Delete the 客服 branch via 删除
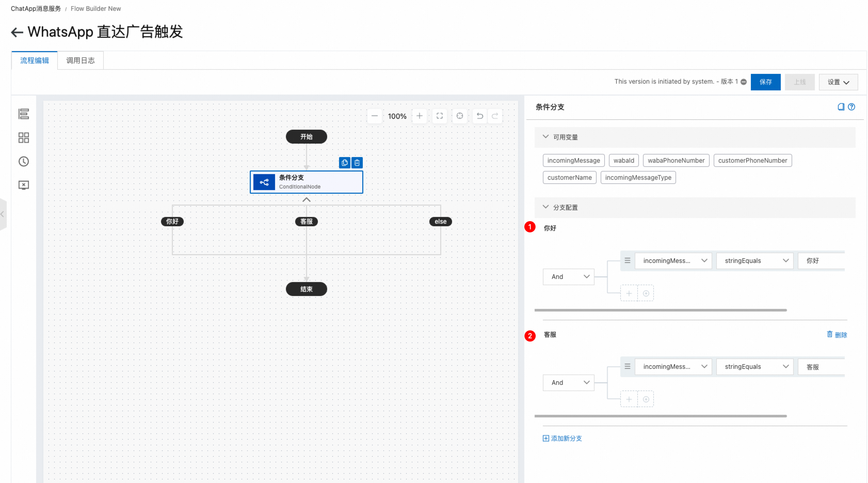868x483 pixels. (837, 335)
